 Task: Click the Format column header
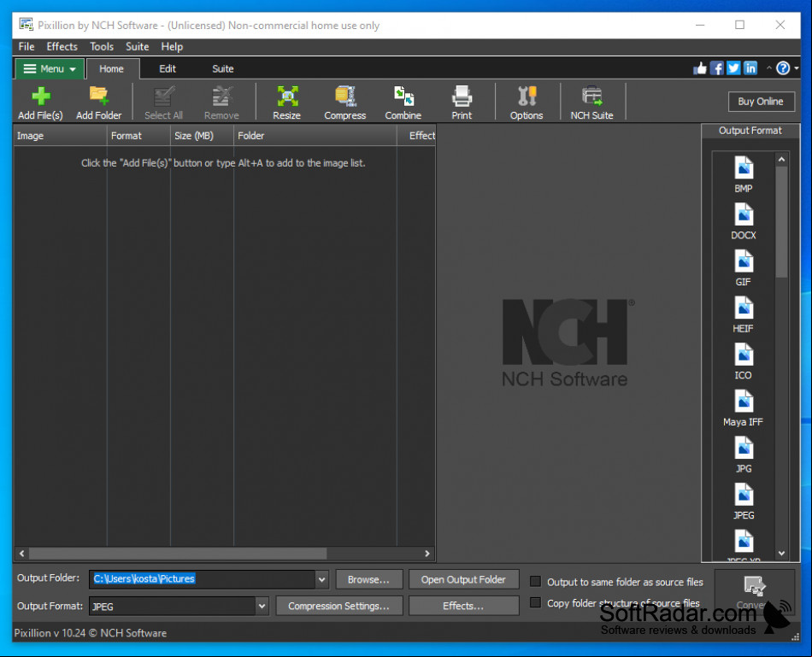(x=138, y=136)
